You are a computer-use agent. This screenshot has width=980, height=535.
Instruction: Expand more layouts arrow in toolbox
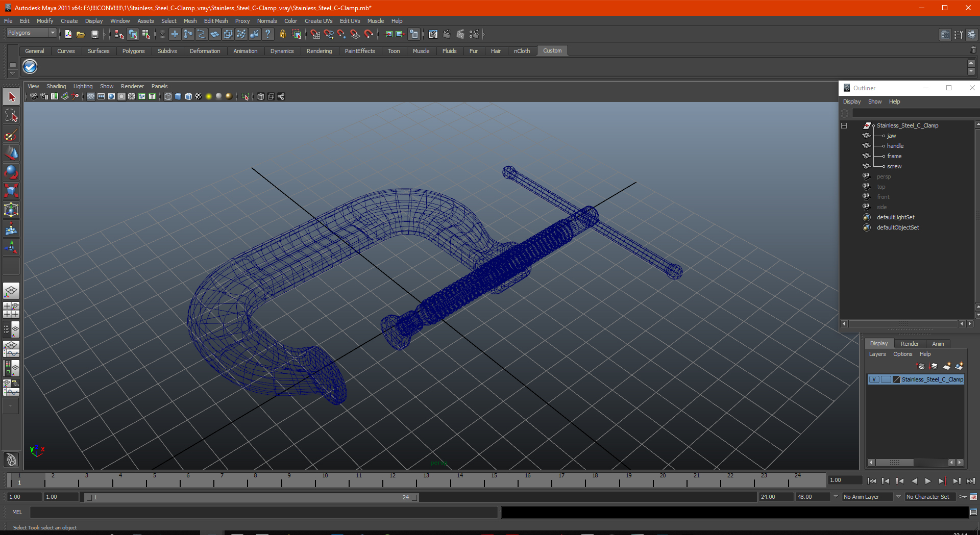pyautogui.click(x=11, y=406)
